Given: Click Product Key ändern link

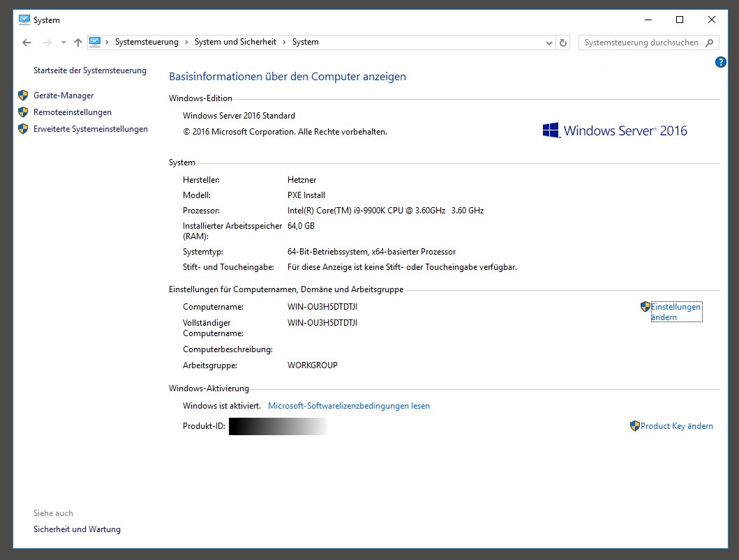Looking at the screenshot, I should click(677, 426).
